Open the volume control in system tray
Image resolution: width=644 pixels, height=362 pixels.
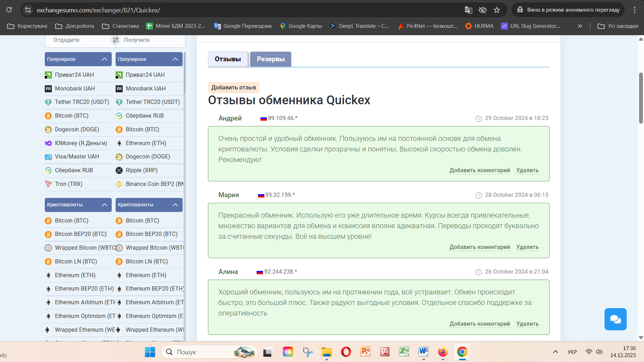coord(599,352)
